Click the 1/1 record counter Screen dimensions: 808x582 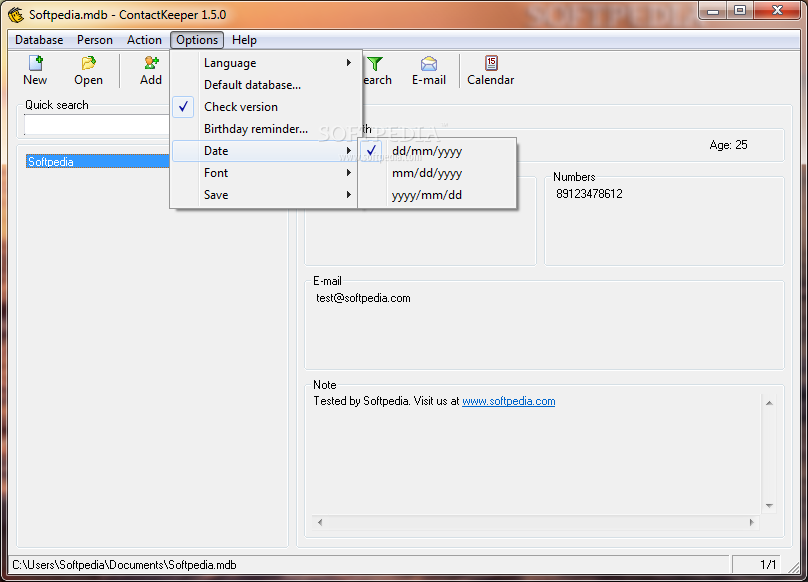point(768,565)
